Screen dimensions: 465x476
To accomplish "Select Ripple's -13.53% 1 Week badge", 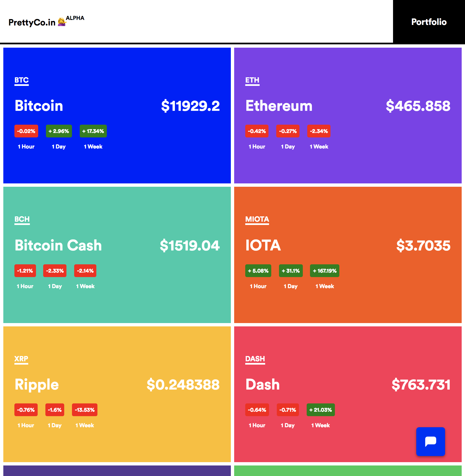I will pos(84,410).
